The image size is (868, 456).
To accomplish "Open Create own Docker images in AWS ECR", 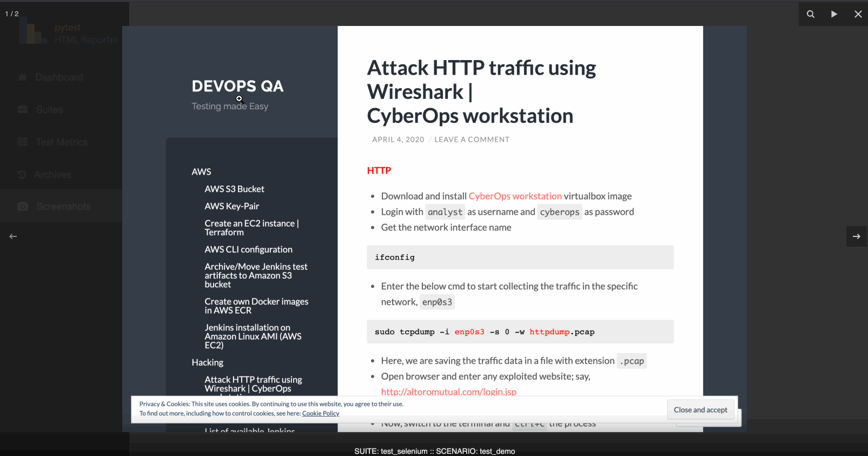I will click(x=256, y=306).
